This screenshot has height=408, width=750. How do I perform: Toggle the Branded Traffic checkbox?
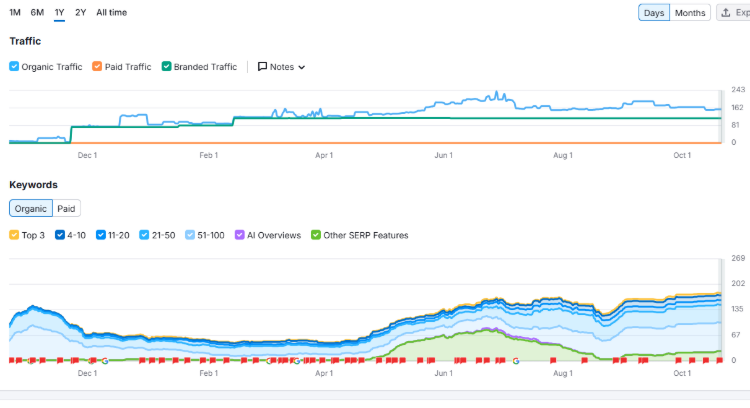point(166,66)
